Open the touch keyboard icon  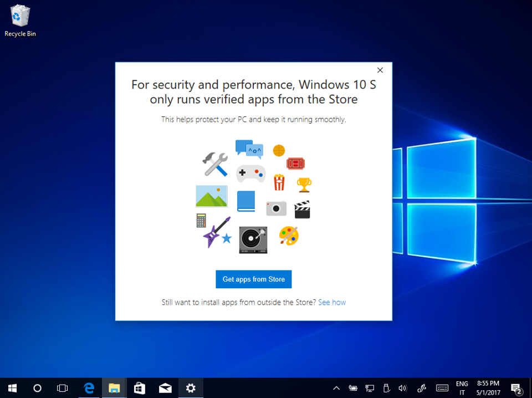click(x=442, y=388)
